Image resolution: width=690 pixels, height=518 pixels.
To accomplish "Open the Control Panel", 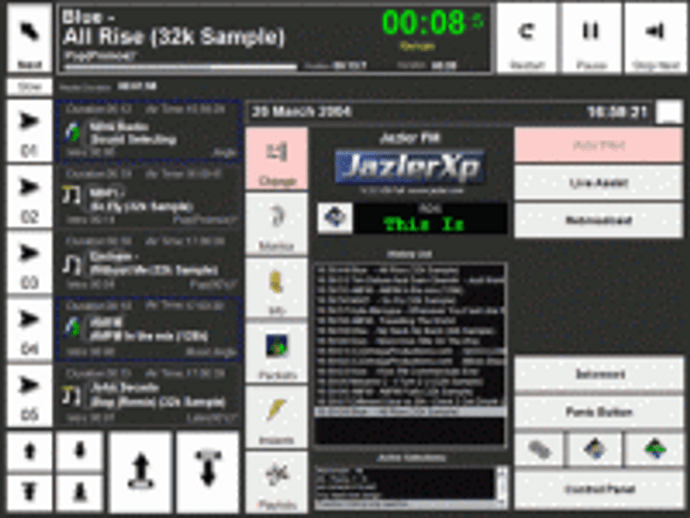I will click(x=599, y=489).
